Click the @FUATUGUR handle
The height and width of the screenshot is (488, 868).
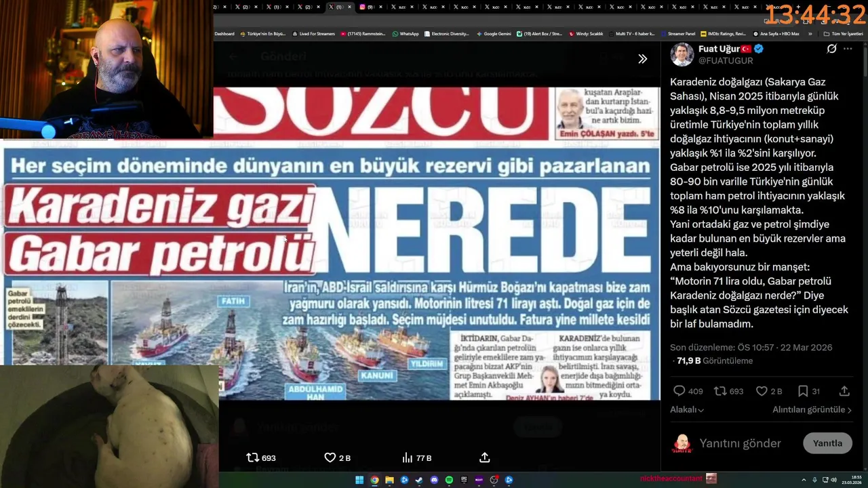[x=725, y=60]
